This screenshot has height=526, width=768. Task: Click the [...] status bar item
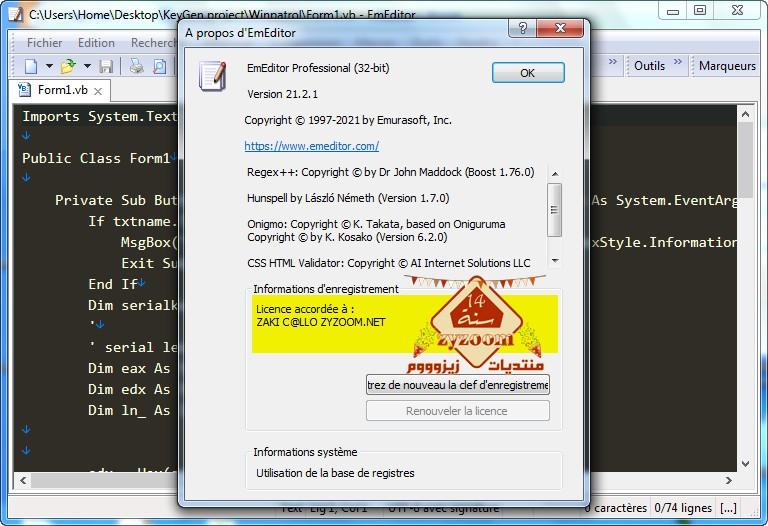[x=728, y=508]
